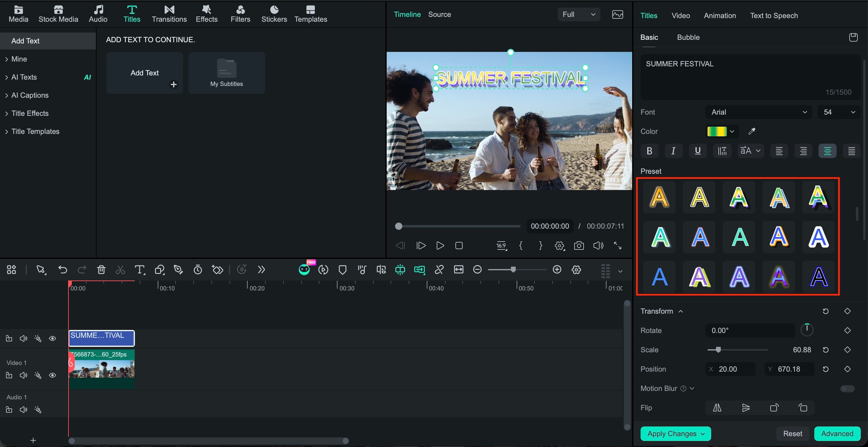Click the delete trash icon in timeline toolbar

tap(101, 270)
